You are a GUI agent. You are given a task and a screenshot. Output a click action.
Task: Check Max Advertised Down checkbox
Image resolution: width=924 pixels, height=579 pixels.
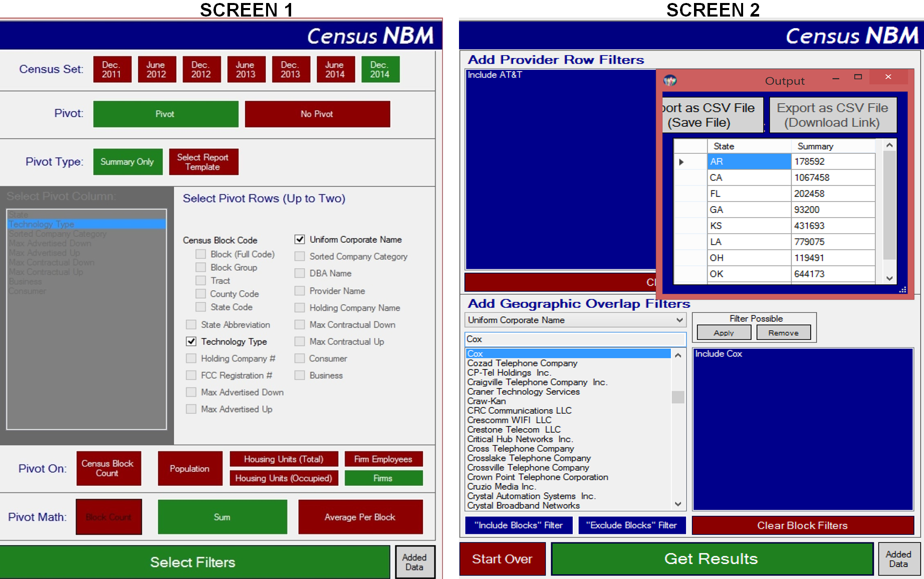(x=191, y=392)
